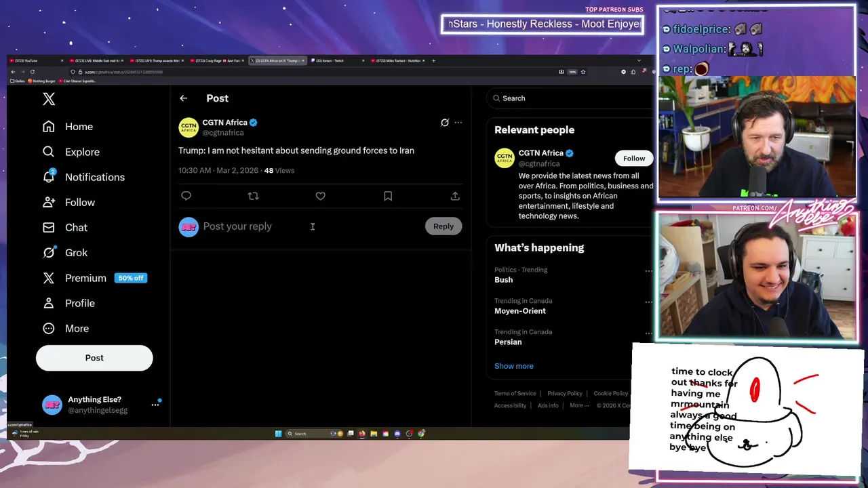Open CGTN Africa avatar on the post

(189, 127)
